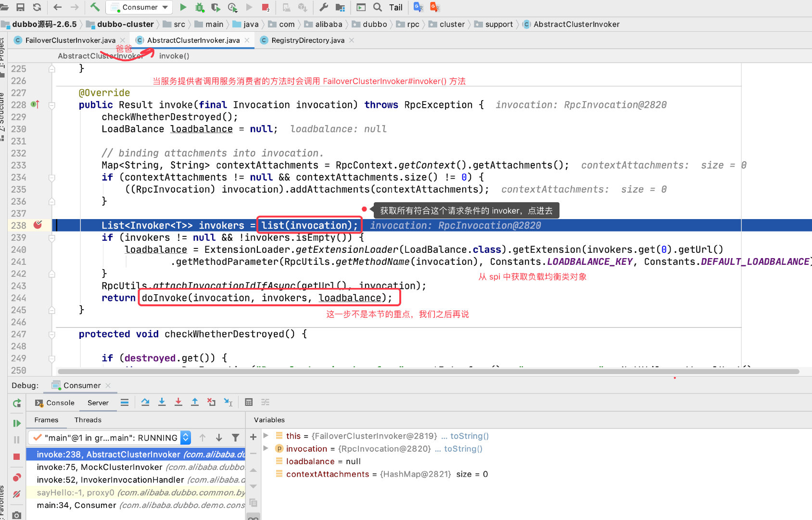
Task: Collapse the if block fold at line 239
Action: [51, 238]
